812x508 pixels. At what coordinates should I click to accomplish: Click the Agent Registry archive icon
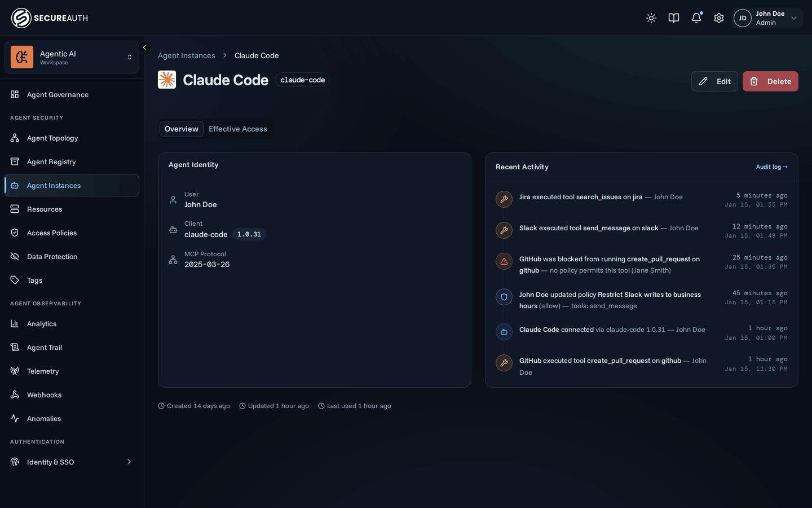(15, 161)
